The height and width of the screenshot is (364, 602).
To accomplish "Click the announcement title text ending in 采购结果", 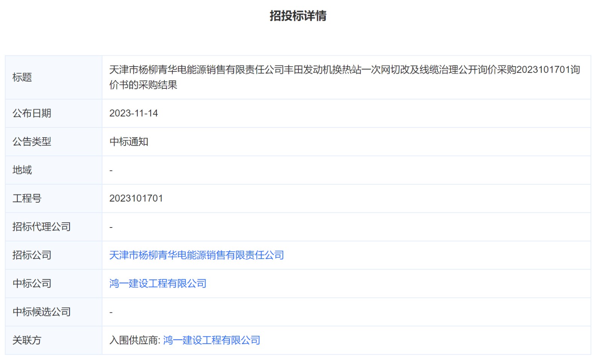I will click(344, 77).
